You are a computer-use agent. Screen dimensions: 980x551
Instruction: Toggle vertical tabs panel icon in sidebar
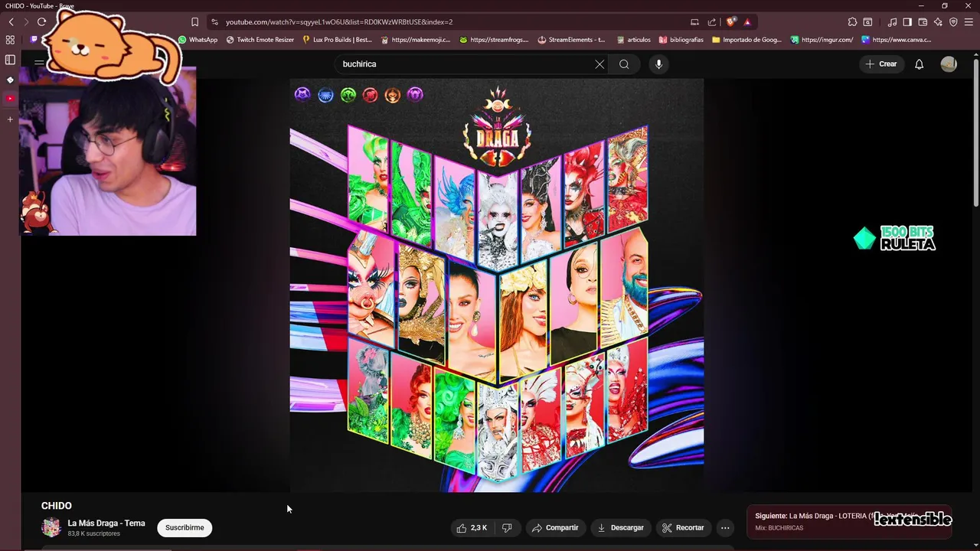pyautogui.click(x=10, y=60)
